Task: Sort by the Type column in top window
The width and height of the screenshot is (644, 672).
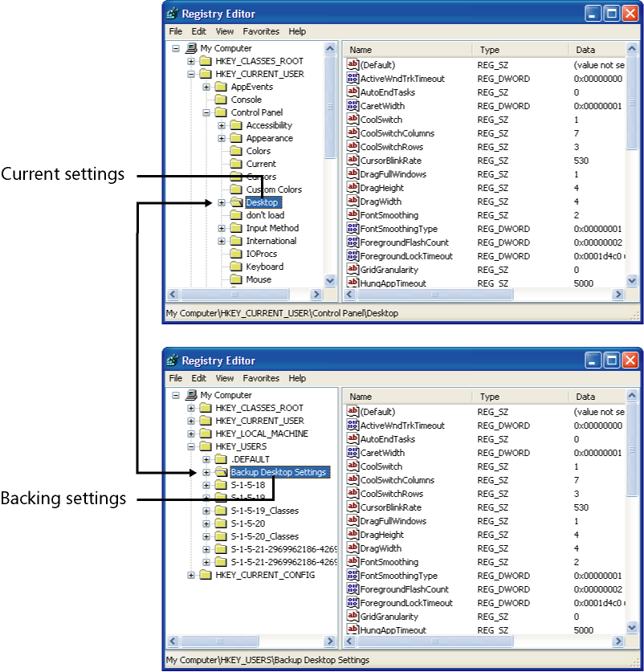Action: (489, 50)
